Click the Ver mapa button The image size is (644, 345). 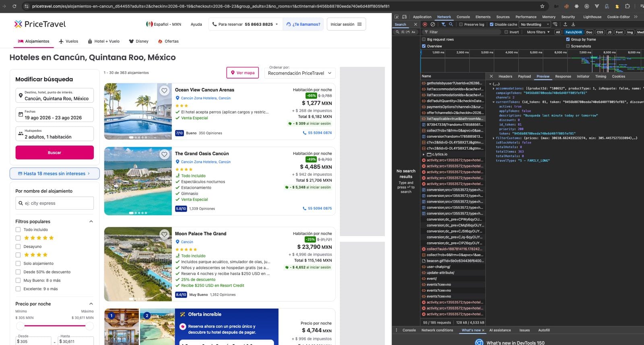click(x=243, y=73)
